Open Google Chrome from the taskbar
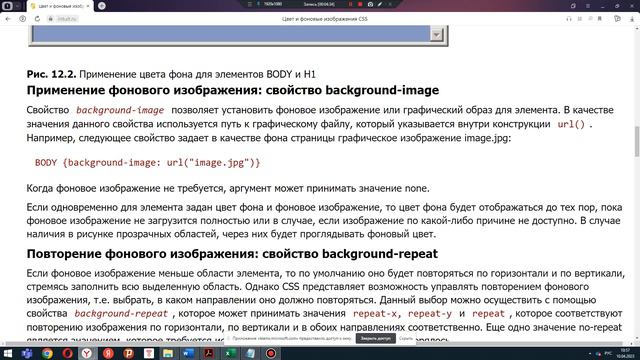 47,353
